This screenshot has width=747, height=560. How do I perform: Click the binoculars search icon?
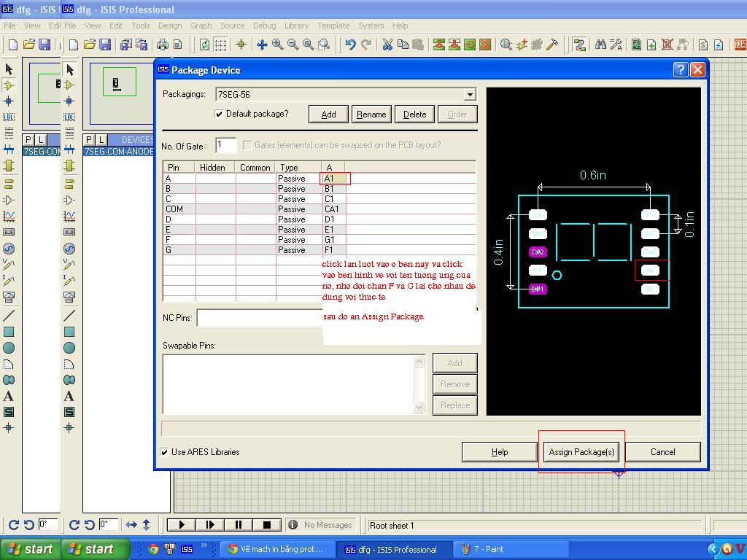coord(600,44)
